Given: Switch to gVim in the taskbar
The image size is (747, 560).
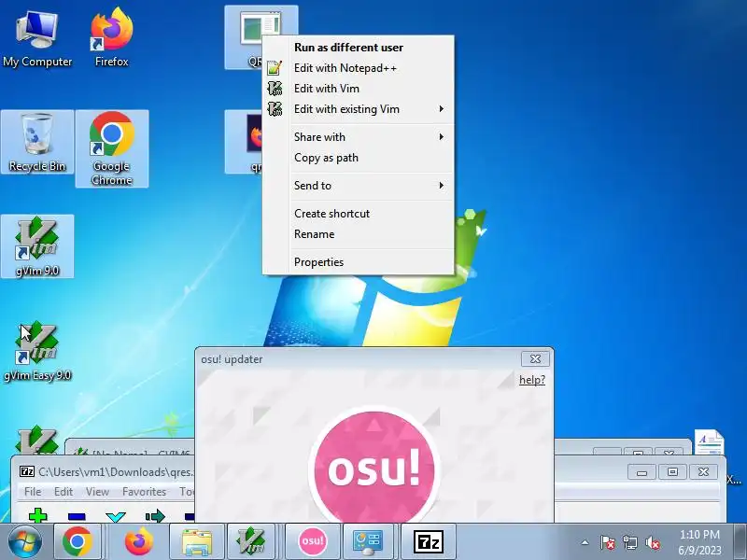Looking at the screenshot, I should (251, 541).
